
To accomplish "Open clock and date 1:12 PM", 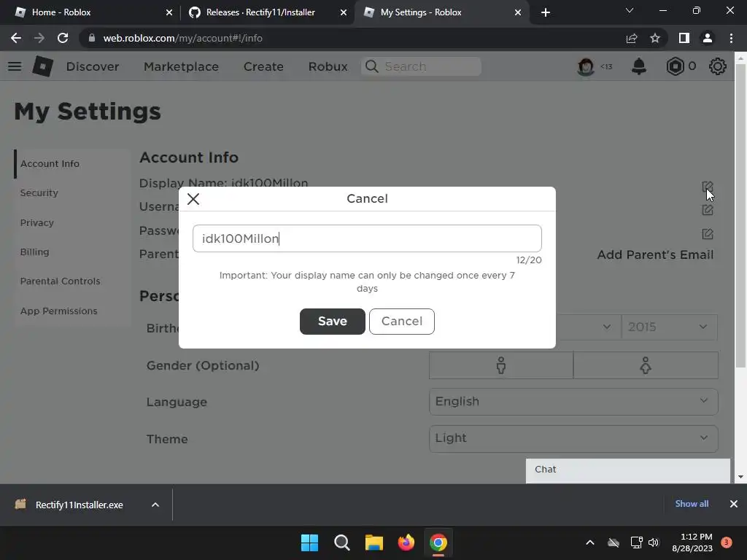I will 692,542.
